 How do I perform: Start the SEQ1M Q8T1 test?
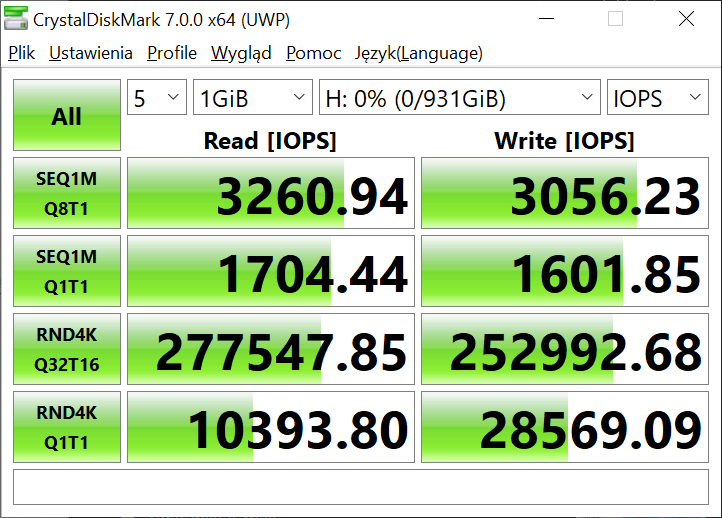(66, 193)
